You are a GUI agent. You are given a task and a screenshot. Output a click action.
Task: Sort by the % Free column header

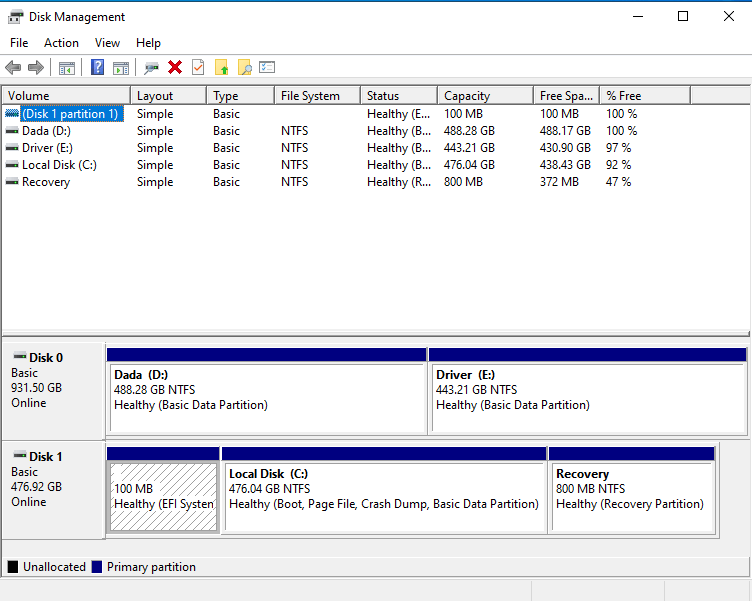(645, 95)
